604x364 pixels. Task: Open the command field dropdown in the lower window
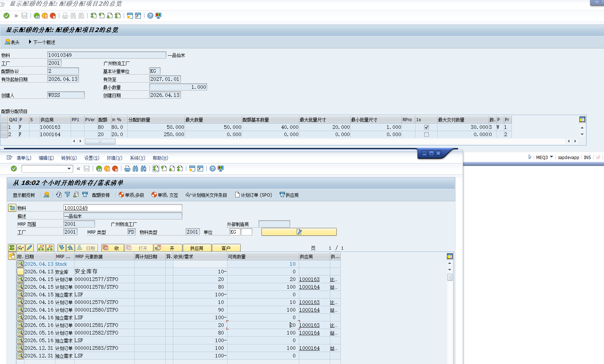pyautogui.click(x=69, y=169)
